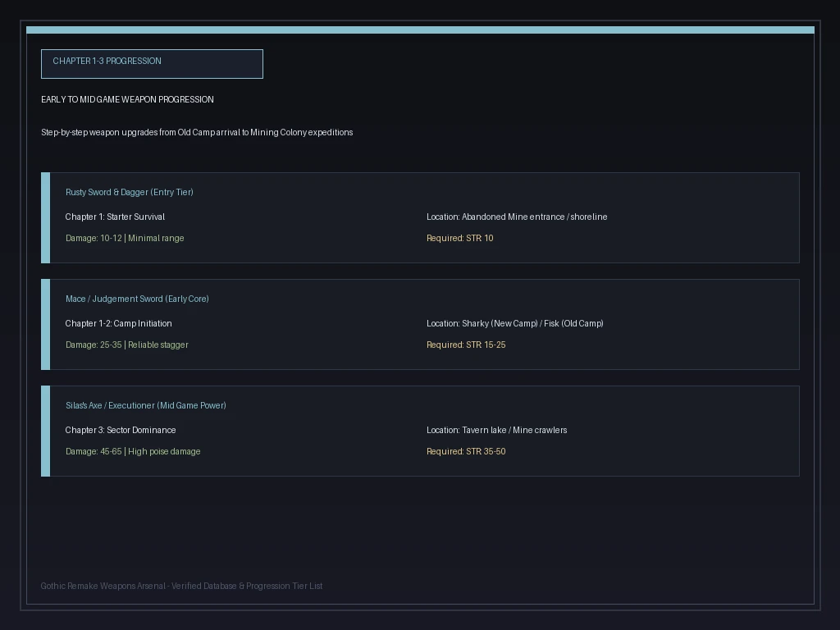Select the Rusty Sword & Dagger (Entry Tier) title
This screenshot has height=630, width=840.
tap(129, 192)
